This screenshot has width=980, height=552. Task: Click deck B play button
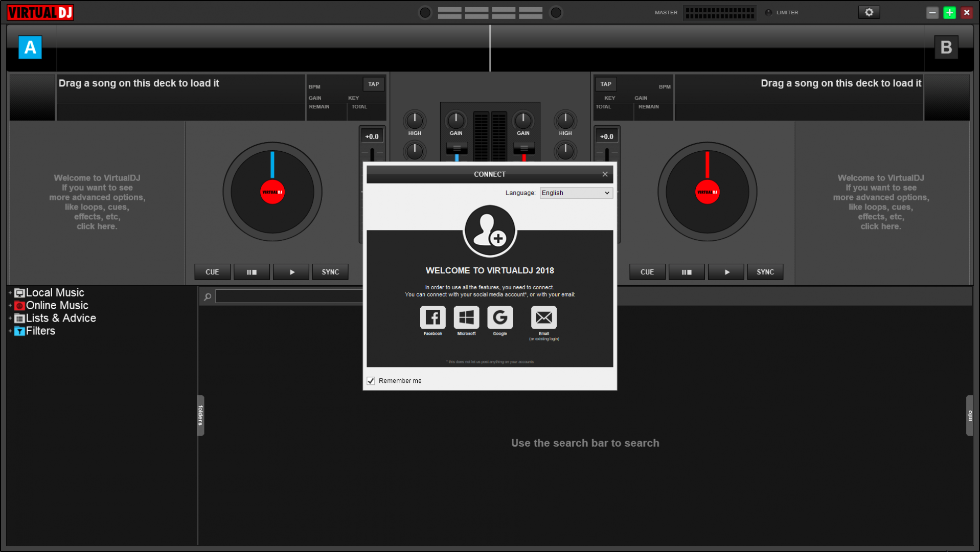pyautogui.click(x=726, y=272)
